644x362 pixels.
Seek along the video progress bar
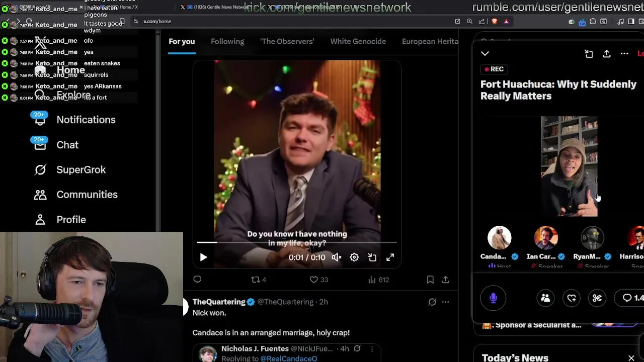click(x=297, y=243)
